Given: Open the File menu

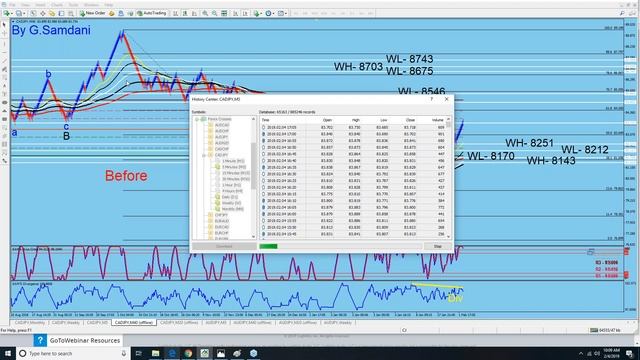Looking at the screenshot, I should (x=12, y=5).
